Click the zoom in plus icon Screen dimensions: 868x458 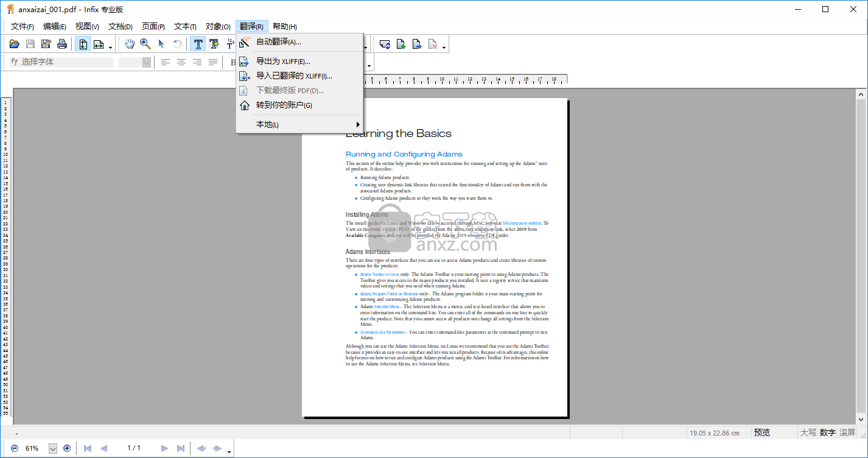[x=67, y=448]
